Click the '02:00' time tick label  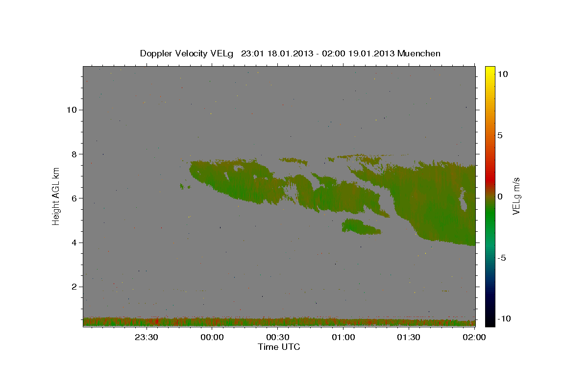coord(474,337)
